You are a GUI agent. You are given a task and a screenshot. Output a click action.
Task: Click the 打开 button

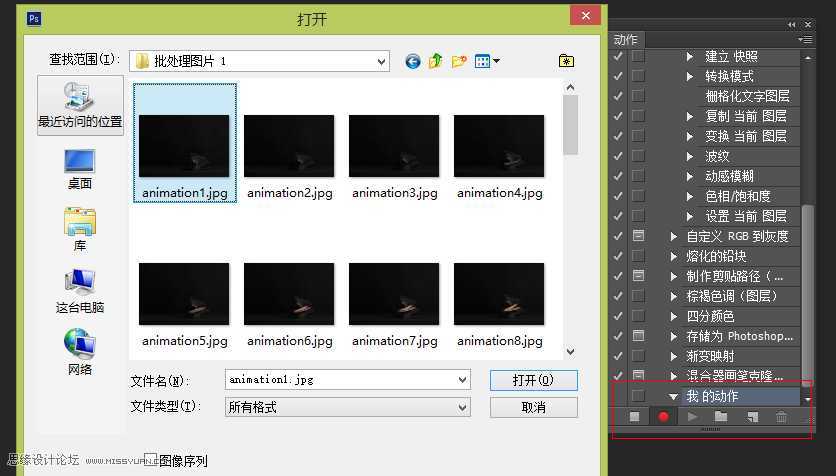click(533, 381)
